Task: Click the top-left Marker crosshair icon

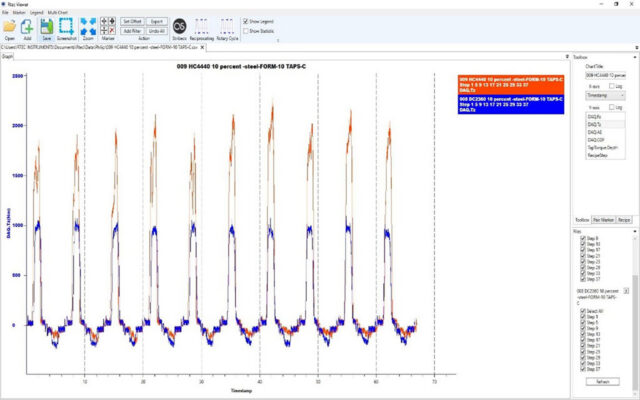Action: (104, 21)
